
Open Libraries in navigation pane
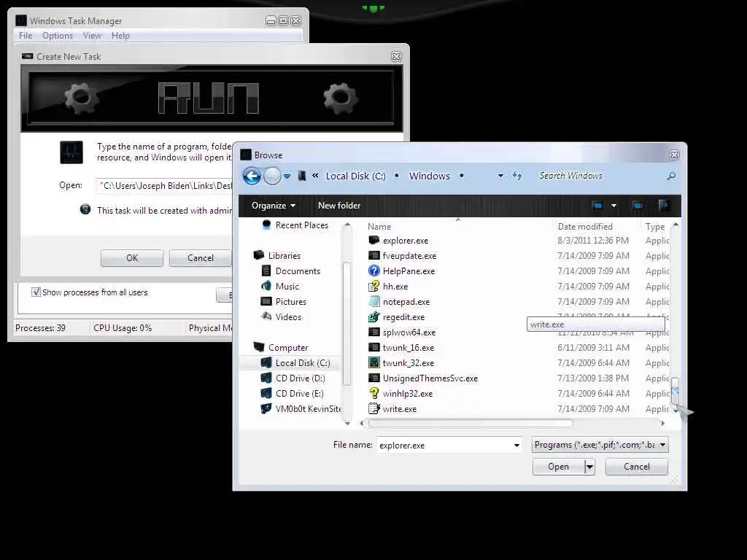coord(285,256)
